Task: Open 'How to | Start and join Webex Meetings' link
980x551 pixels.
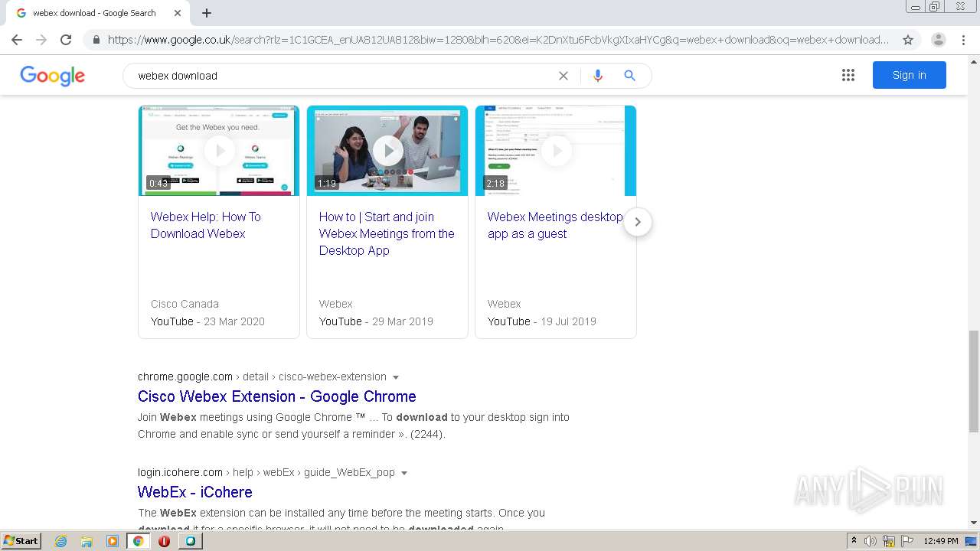Action: [387, 233]
